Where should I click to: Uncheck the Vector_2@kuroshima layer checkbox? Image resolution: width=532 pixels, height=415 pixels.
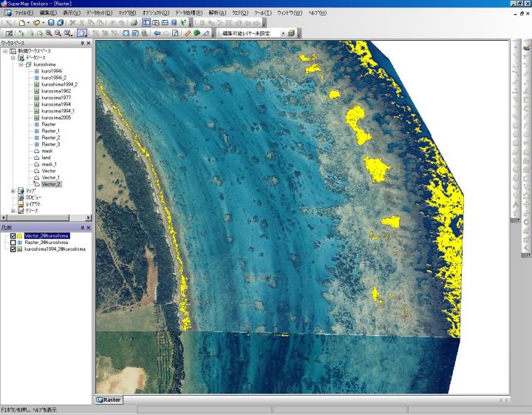[x=13, y=236]
